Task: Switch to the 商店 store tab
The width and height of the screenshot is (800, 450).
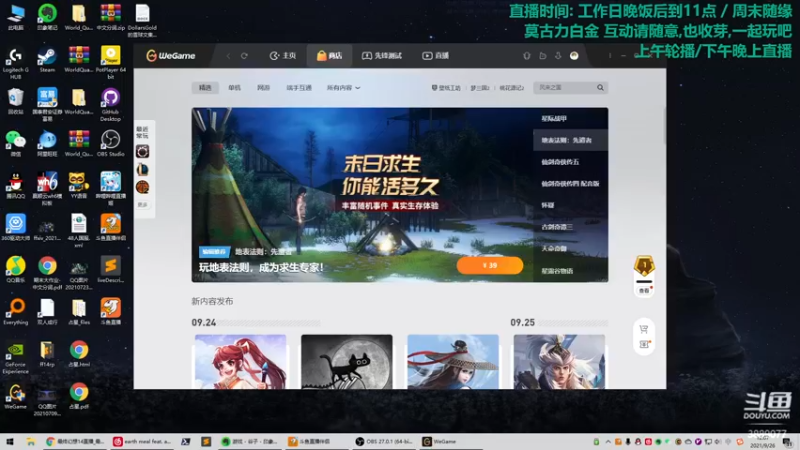Action: [x=329, y=56]
